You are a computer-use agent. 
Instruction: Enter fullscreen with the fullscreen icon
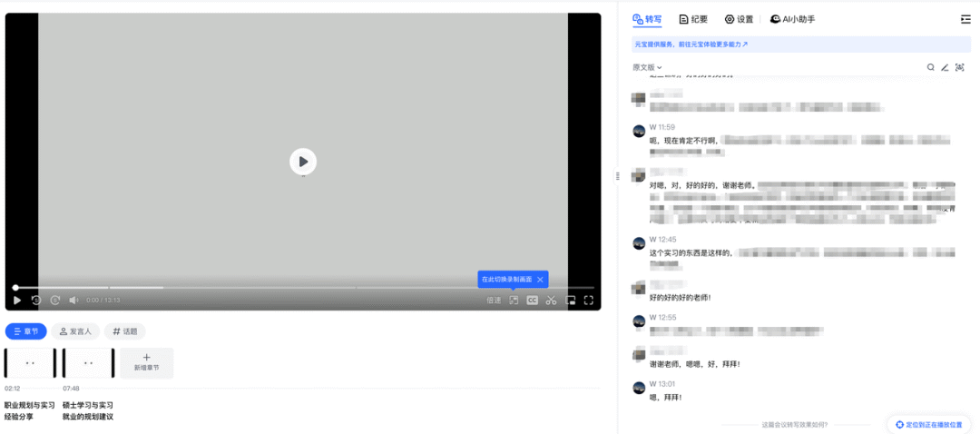tap(588, 301)
